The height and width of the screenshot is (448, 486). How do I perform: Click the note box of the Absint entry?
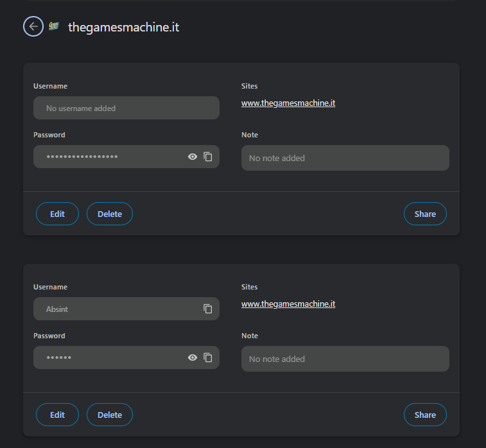point(345,359)
